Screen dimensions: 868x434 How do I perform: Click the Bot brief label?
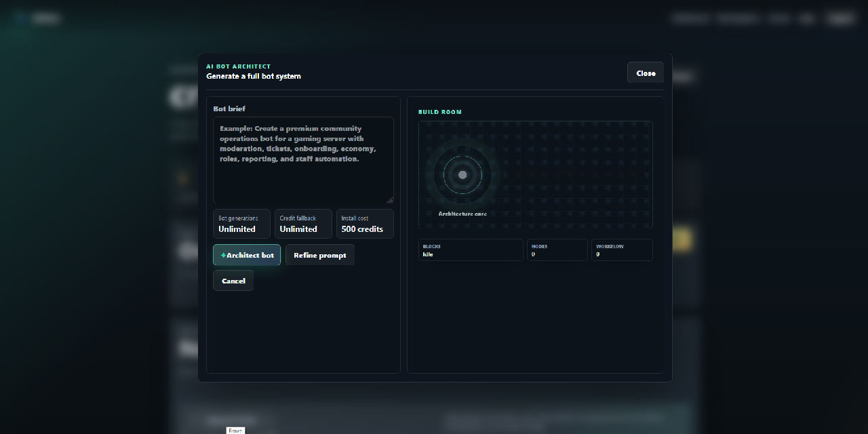coord(229,108)
